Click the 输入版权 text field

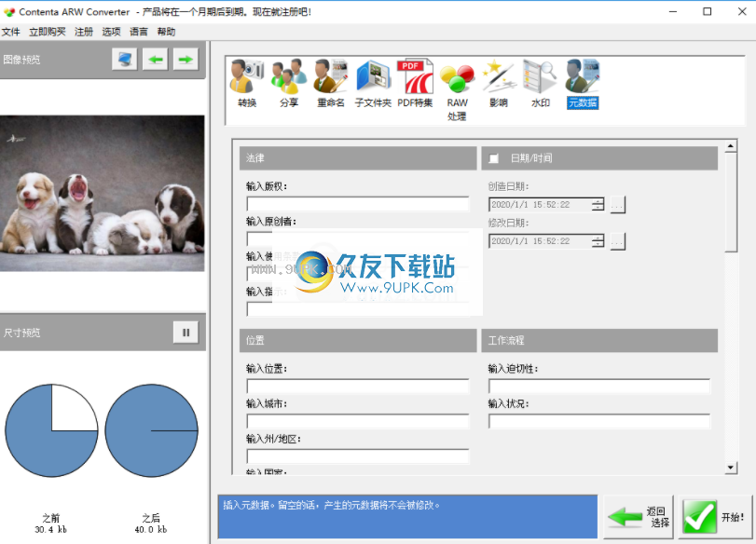(x=358, y=204)
